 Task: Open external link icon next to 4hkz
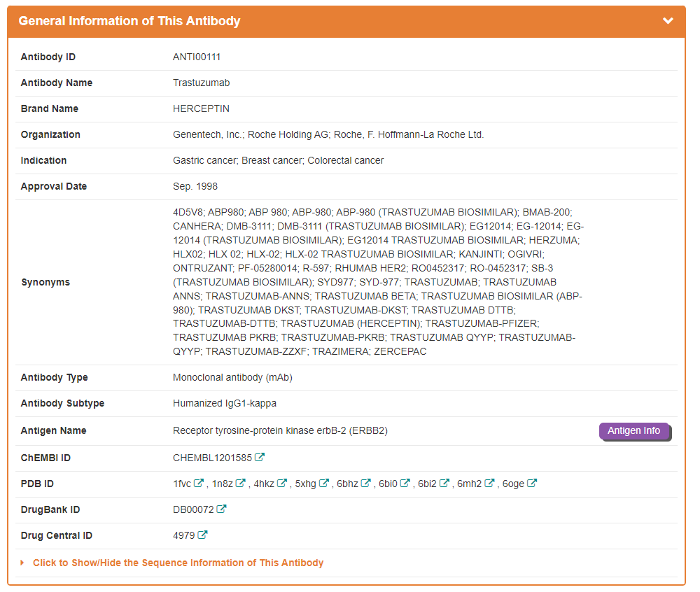[282, 484]
